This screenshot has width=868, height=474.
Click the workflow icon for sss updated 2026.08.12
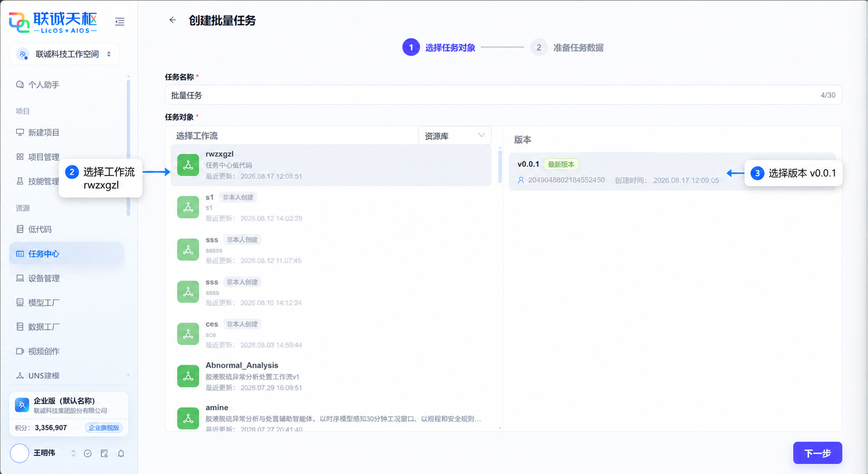tap(188, 250)
